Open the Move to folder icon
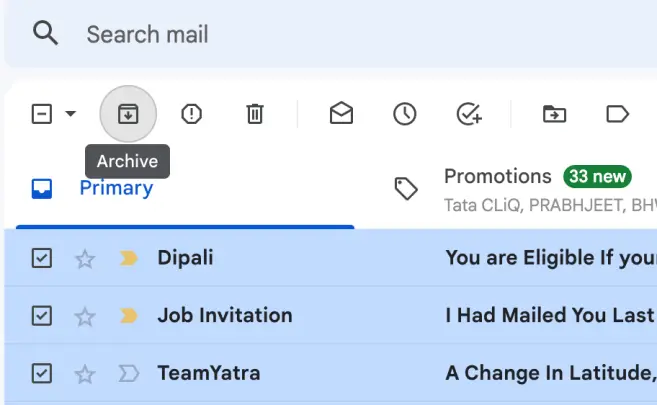The image size is (657, 405). pos(554,114)
